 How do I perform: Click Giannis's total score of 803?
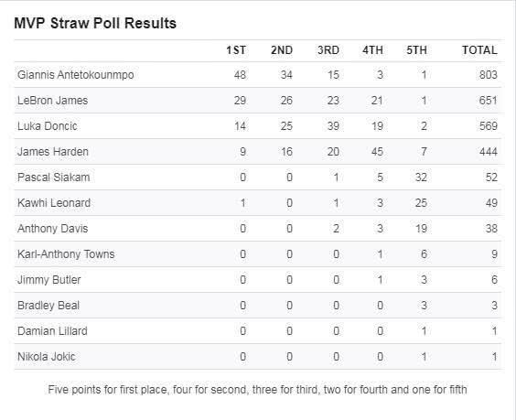click(x=488, y=75)
